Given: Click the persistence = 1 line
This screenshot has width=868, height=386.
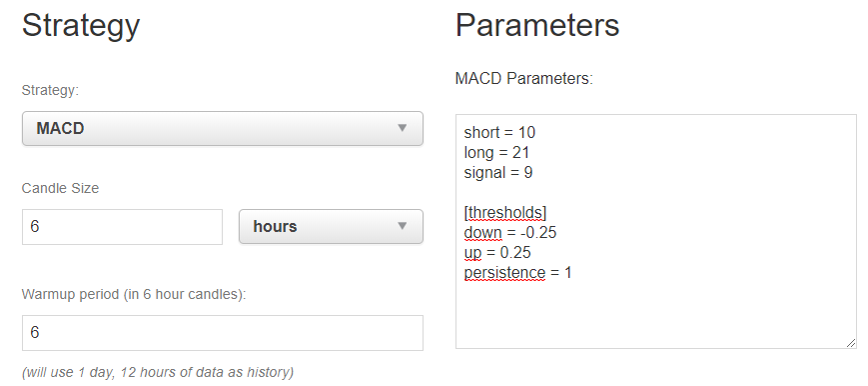Looking at the screenshot, I should tap(517, 273).
